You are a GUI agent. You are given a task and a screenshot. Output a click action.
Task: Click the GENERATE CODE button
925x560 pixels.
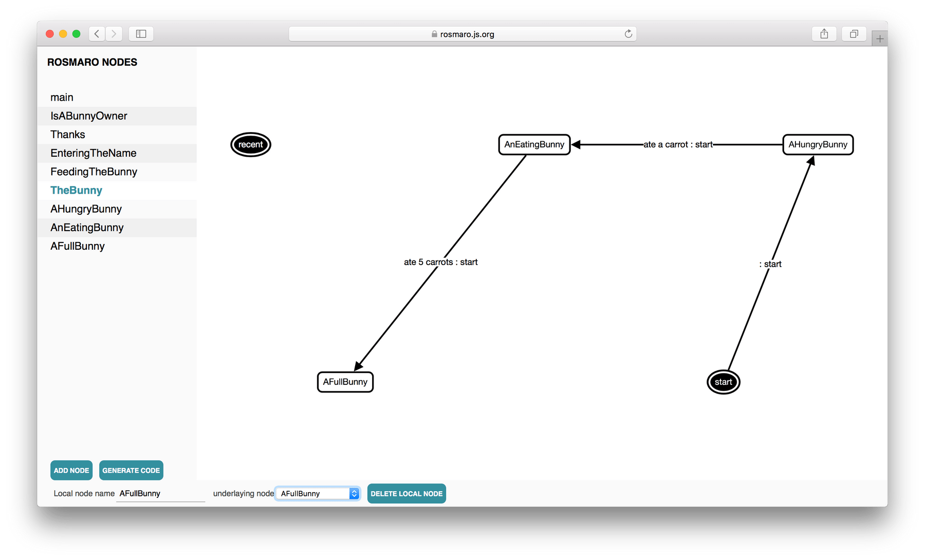coord(131,470)
